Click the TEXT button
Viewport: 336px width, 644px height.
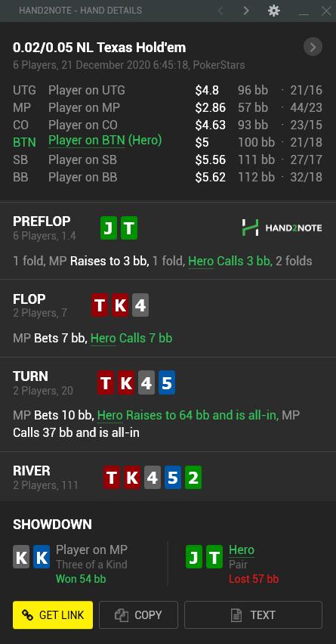pyautogui.click(x=253, y=615)
